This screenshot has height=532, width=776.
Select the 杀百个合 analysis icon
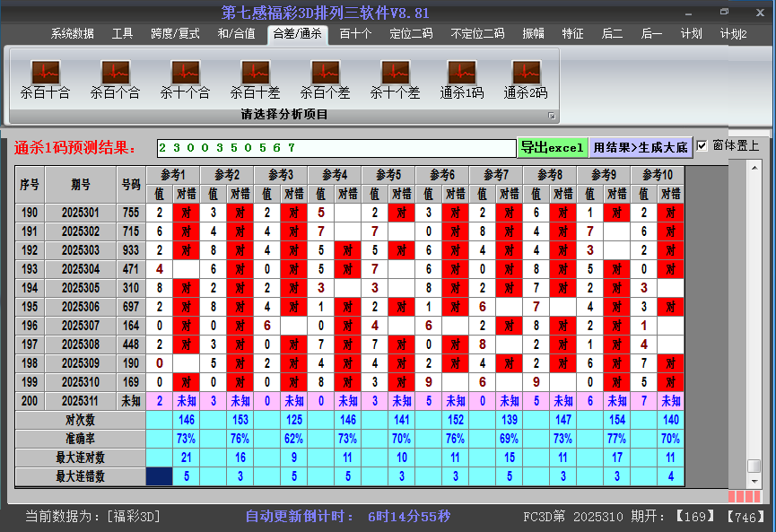tap(114, 76)
